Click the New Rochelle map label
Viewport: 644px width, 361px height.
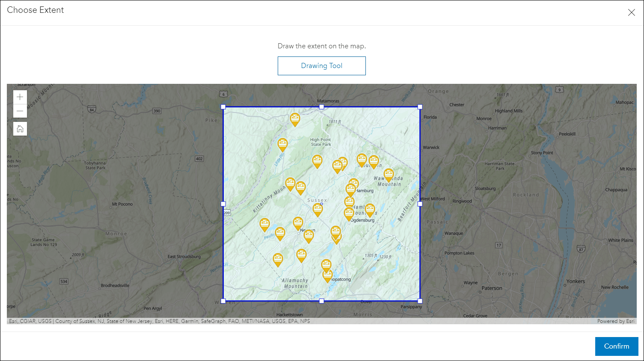pos(615,287)
